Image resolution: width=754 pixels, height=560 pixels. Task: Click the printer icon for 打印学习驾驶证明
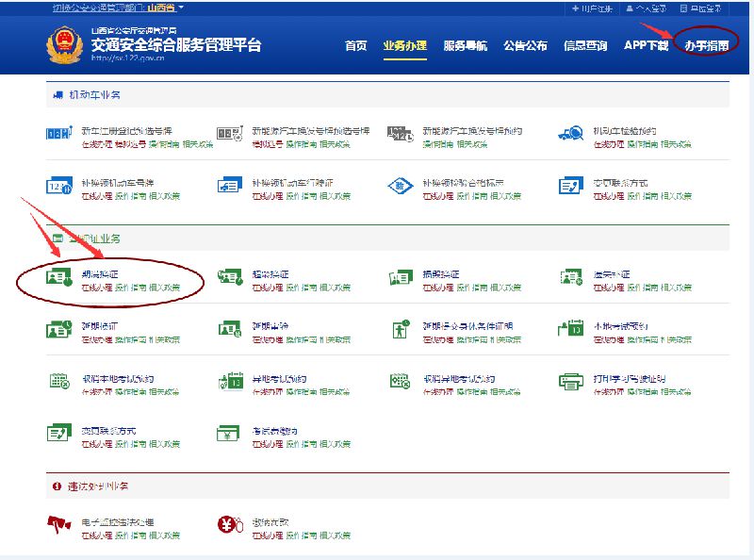pyautogui.click(x=571, y=382)
